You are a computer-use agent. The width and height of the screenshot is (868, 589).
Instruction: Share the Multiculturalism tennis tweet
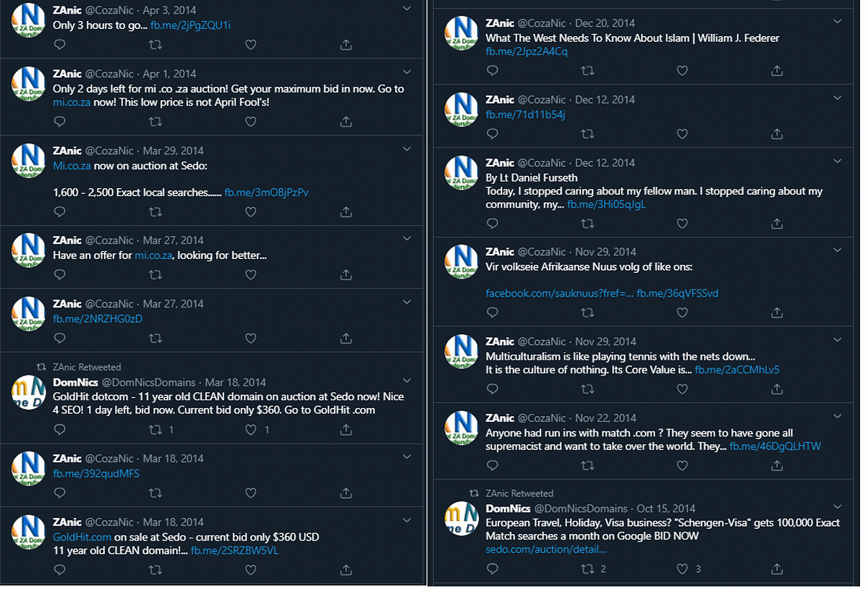(x=777, y=389)
